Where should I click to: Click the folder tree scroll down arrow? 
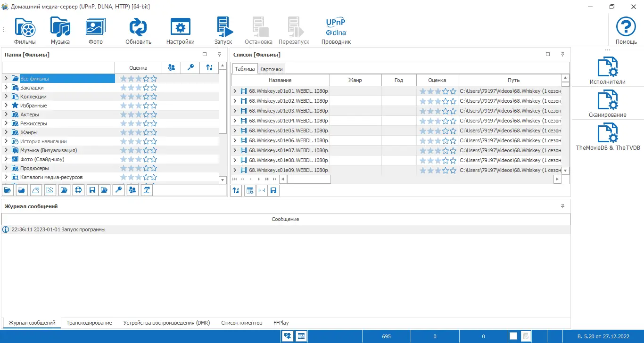coord(223,180)
